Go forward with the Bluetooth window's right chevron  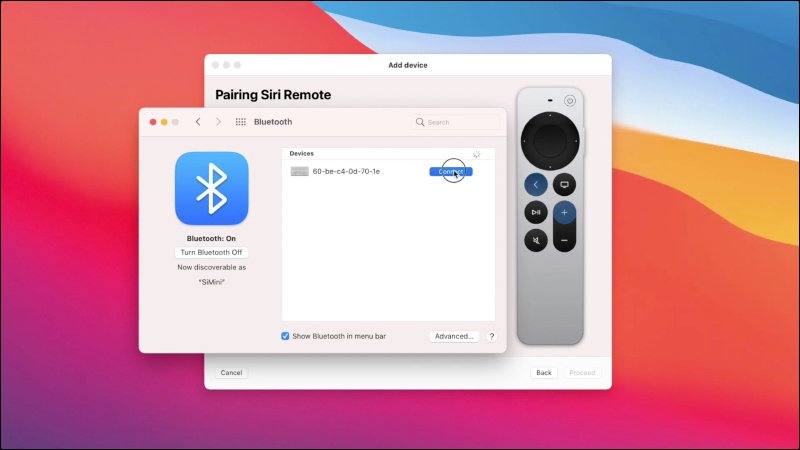218,122
